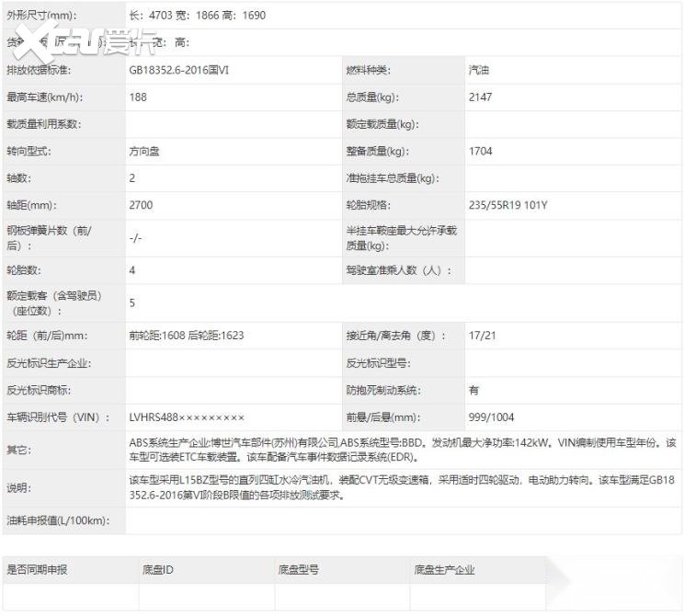Click the front/rear overhang value 999/1004
This screenshot has height=616, width=684.
(x=492, y=417)
